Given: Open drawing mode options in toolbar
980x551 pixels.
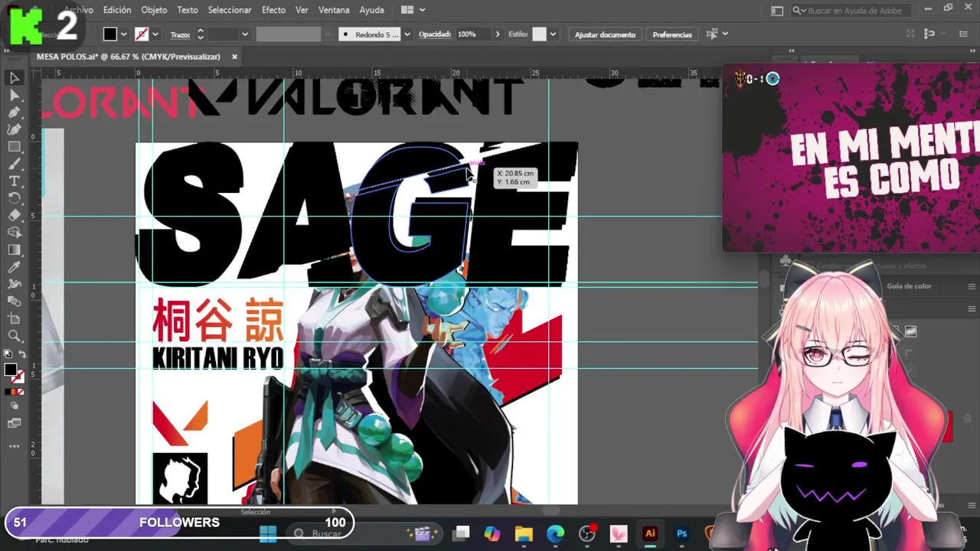Looking at the screenshot, I should [x=14, y=406].
